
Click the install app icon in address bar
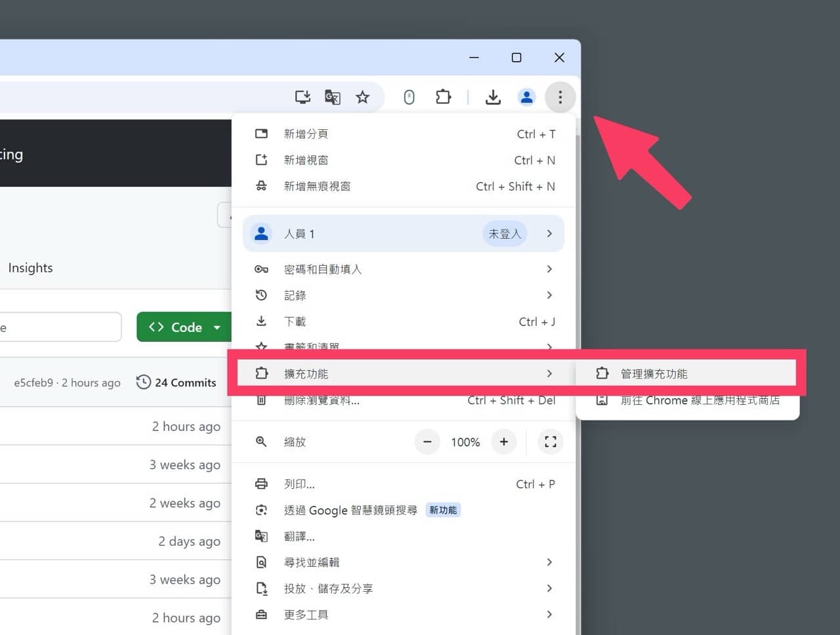(x=303, y=97)
